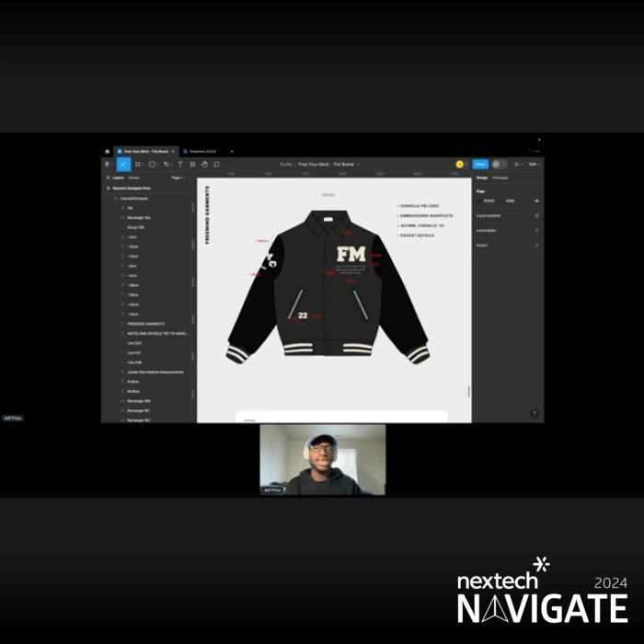Image resolution: width=644 pixels, height=644 pixels.
Task: Click the Present play icon
Action: (x=517, y=165)
